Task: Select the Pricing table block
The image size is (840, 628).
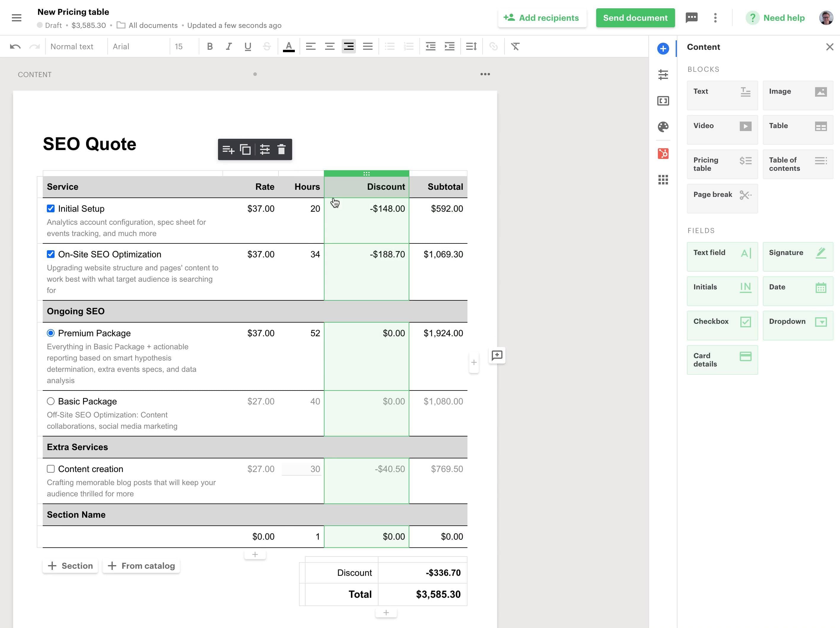Action: pos(722,164)
